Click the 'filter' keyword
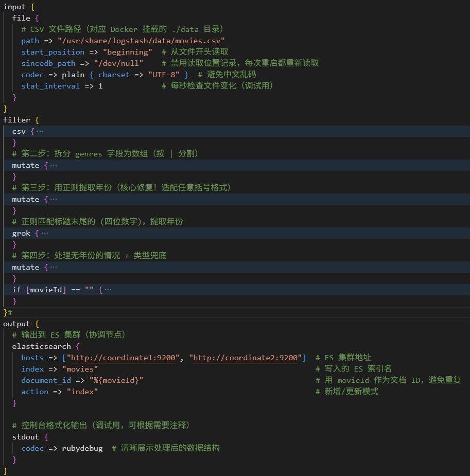470x476 pixels. pos(16,120)
